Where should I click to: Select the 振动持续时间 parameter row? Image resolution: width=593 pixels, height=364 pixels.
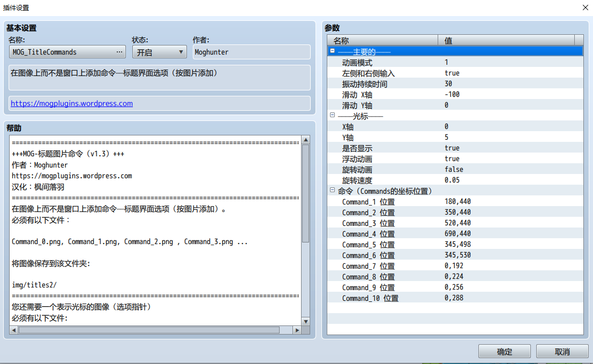[455, 84]
